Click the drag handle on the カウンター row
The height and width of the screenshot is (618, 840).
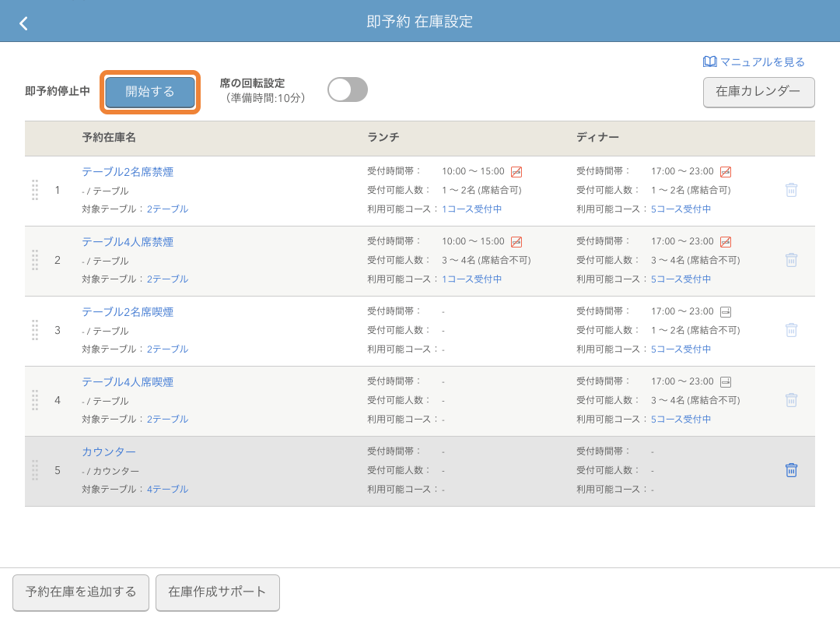pyautogui.click(x=34, y=470)
